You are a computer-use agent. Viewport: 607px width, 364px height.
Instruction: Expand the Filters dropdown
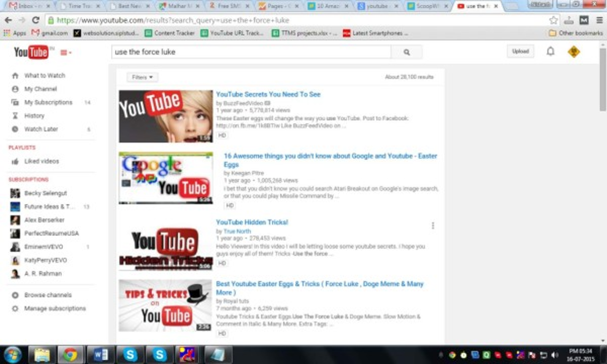coord(141,77)
